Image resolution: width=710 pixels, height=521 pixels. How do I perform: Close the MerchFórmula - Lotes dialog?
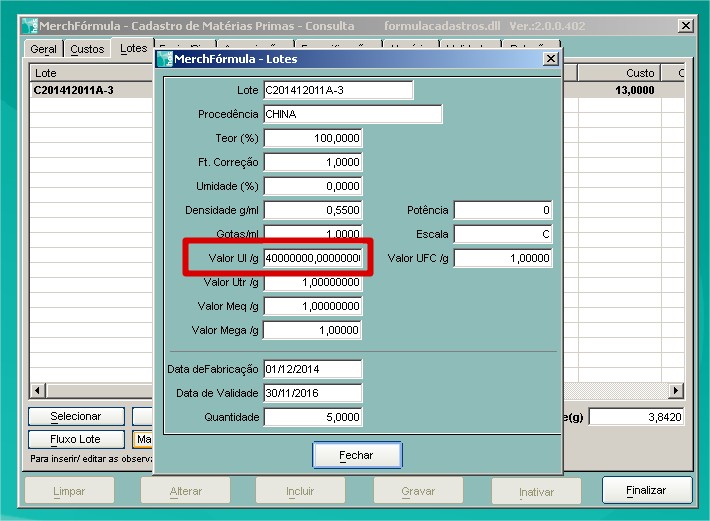coord(550,59)
